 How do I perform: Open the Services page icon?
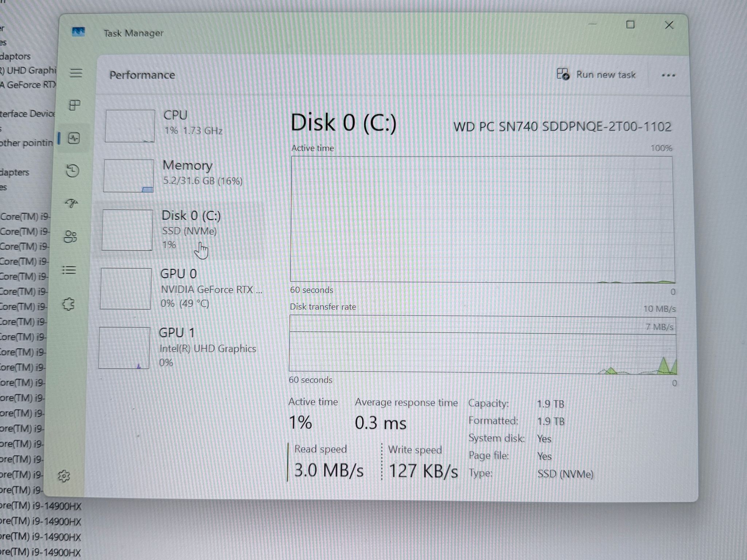point(68,304)
